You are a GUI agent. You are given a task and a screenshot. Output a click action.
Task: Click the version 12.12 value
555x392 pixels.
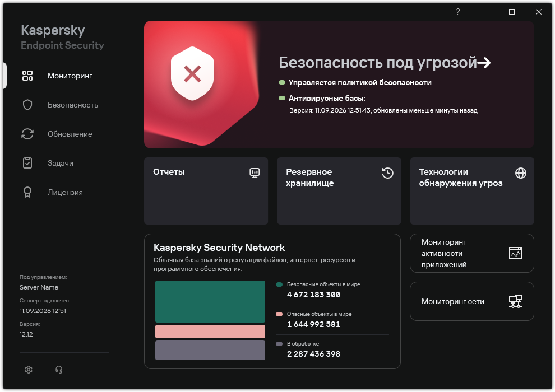[x=26, y=334]
